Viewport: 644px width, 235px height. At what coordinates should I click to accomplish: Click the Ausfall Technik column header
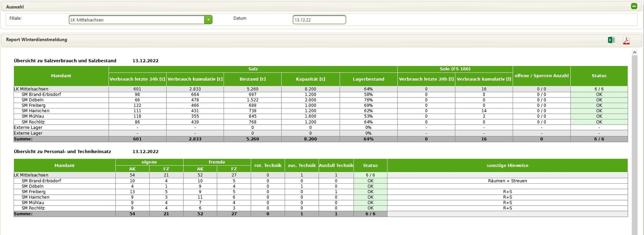click(x=336, y=166)
